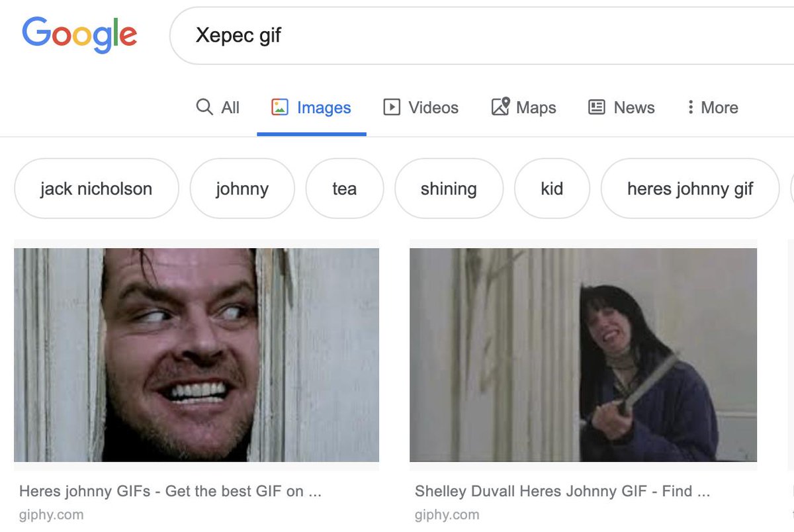Select the heres johnny gif chip
This screenshot has height=532, width=794.
coord(690,189)
